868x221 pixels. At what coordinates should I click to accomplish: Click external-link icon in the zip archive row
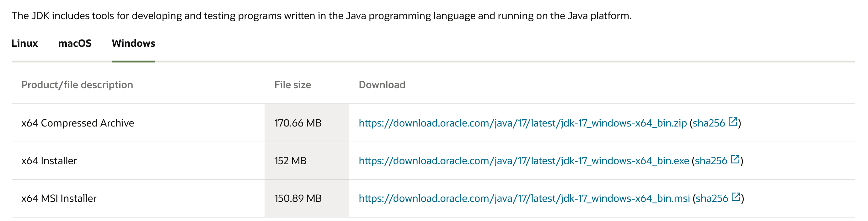tap(733, 121)
